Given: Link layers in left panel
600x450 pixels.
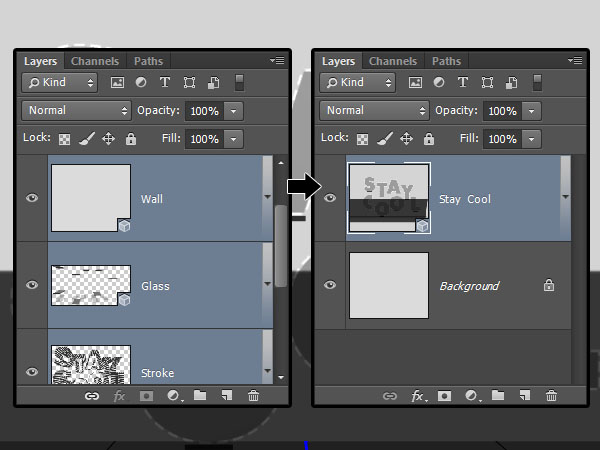Looking at the screenshot, I should click(x=92, y=396).
